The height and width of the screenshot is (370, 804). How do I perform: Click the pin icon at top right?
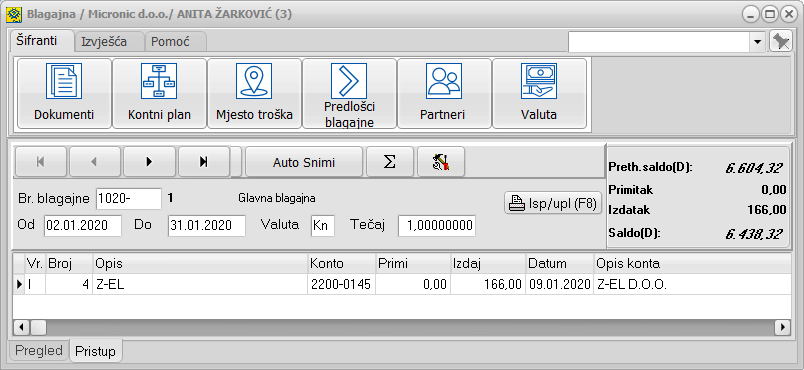(781, 42)
